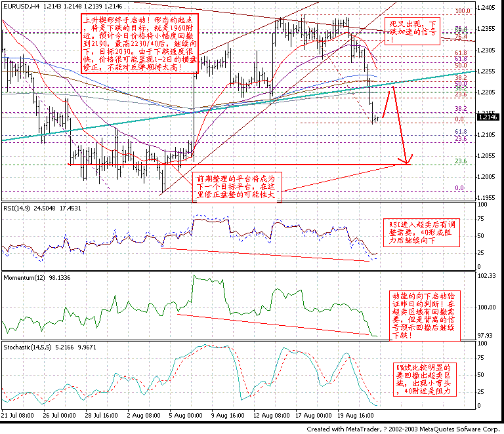Click time axis label 5 Aug 00:00
Screen dimensions: 504x434
point(186,416)
